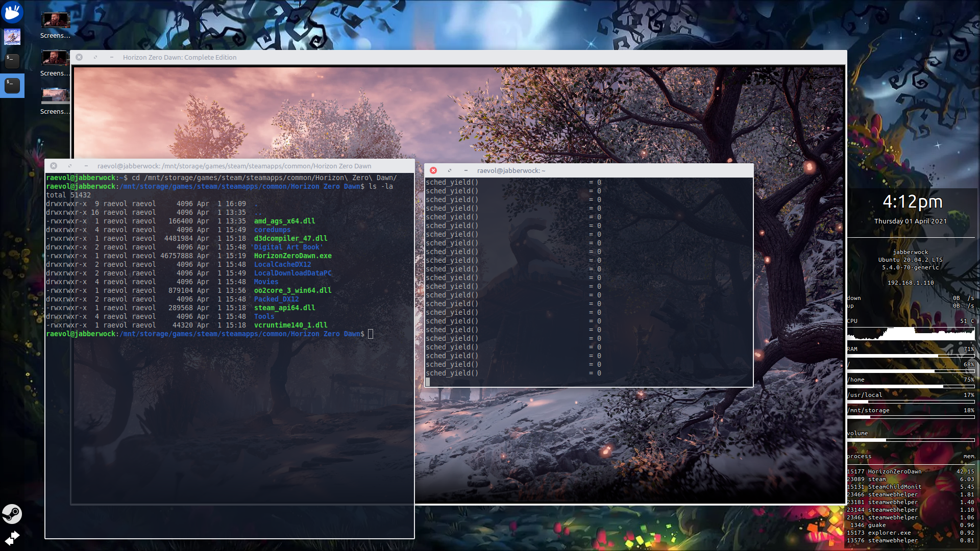This screenshot has height=551, width=980.
Task: Click the RAM 71% usage bar
Action: tap(911, 356)
